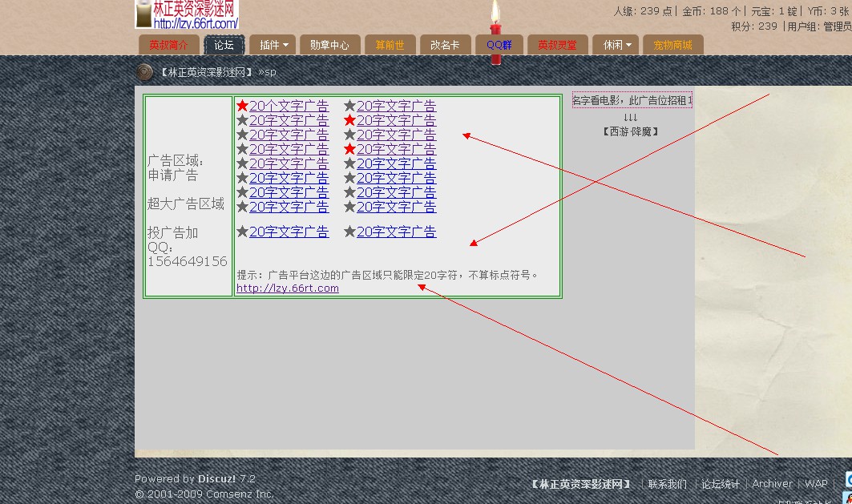The width and height of the screenshot is (852, 504).
Task: Open the 改名卡 navigation item
Action: point(445,45)
